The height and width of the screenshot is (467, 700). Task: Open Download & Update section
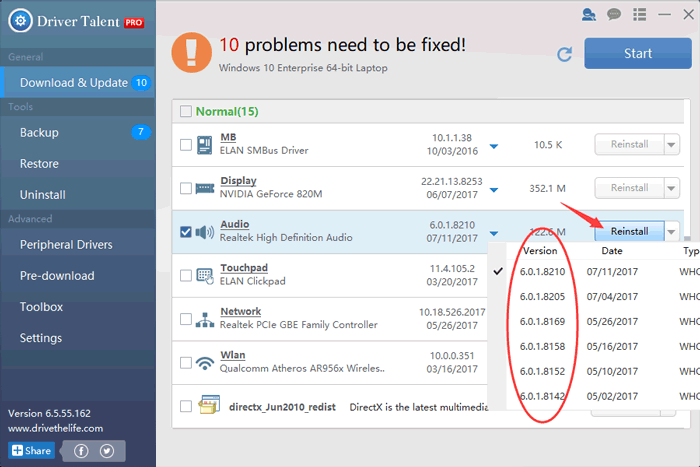[x=78, y=83]
